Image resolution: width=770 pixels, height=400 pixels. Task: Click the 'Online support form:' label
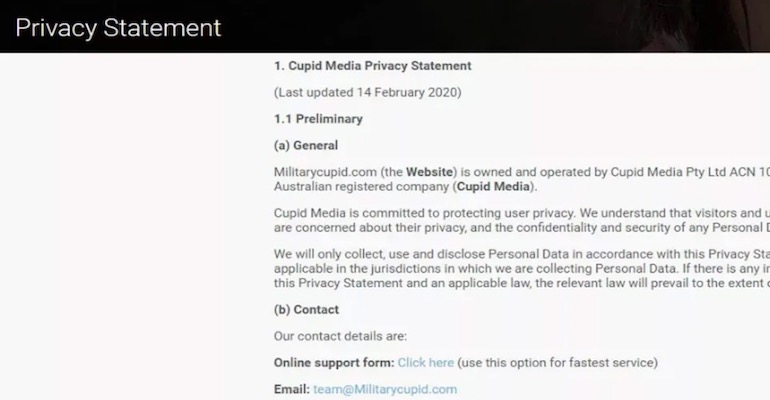(x=333, y=362)
